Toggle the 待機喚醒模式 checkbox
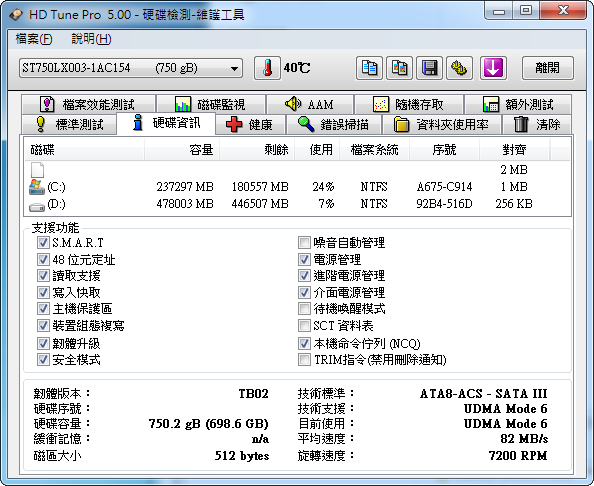Screen dimensions: 594x486 point(304,308)
